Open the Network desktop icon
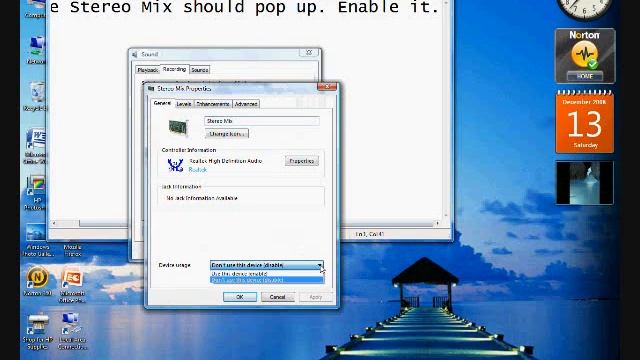Viewport: 640px width, 360px height. click(36, 50)
